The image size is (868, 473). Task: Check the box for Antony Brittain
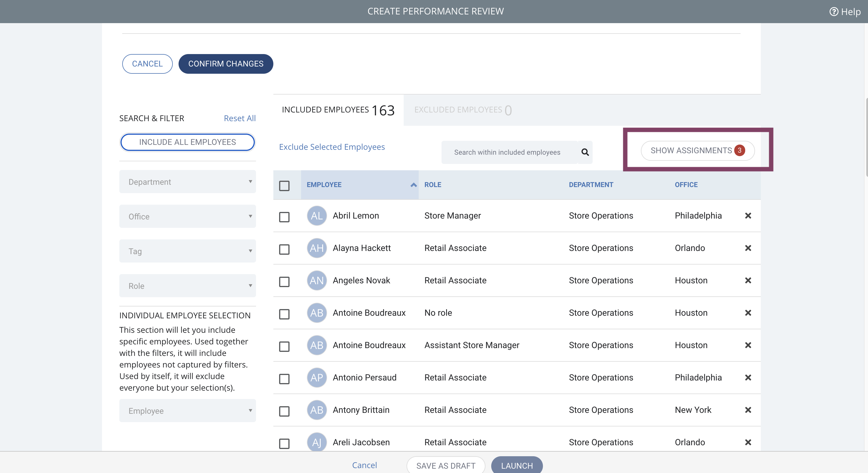point(284,411)
